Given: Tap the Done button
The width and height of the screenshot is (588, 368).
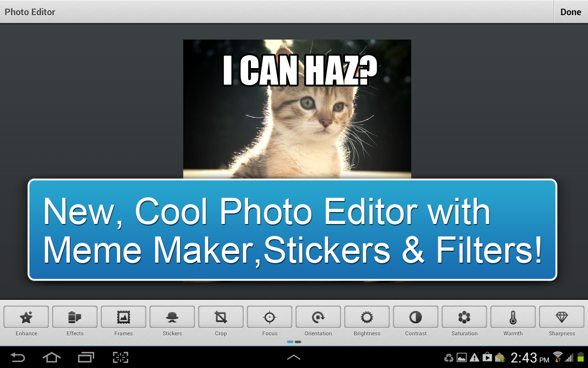Looking at the screenshot, I should coord(571,12).
